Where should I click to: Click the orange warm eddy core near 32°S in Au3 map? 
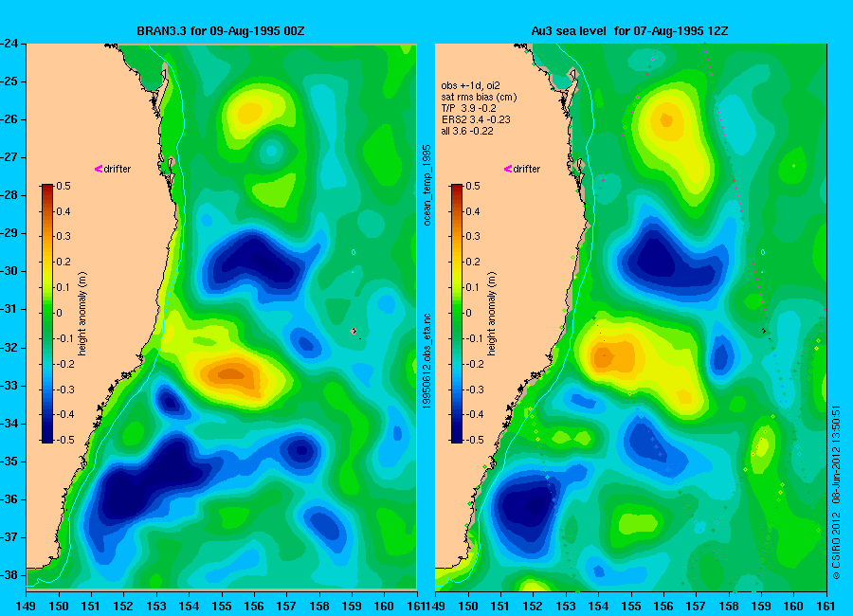tap(605, 357)
